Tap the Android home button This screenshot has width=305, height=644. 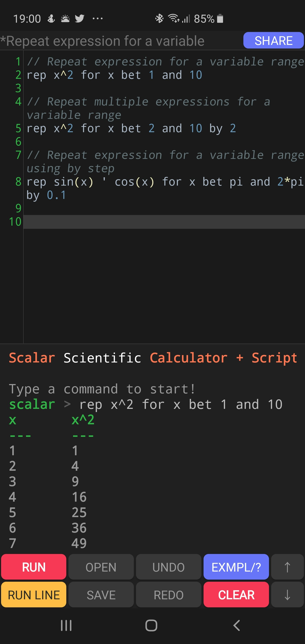151,626
